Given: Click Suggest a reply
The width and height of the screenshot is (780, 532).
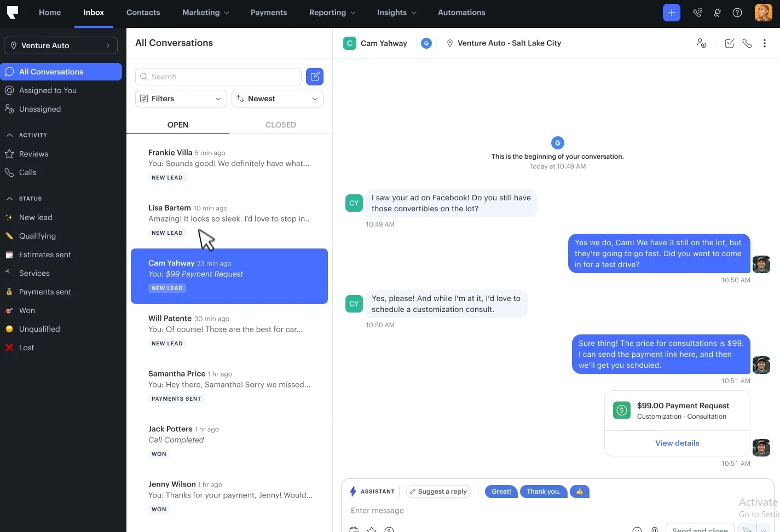Looking at the screenshot, I should pyautogui.click(x=438, y=491).
